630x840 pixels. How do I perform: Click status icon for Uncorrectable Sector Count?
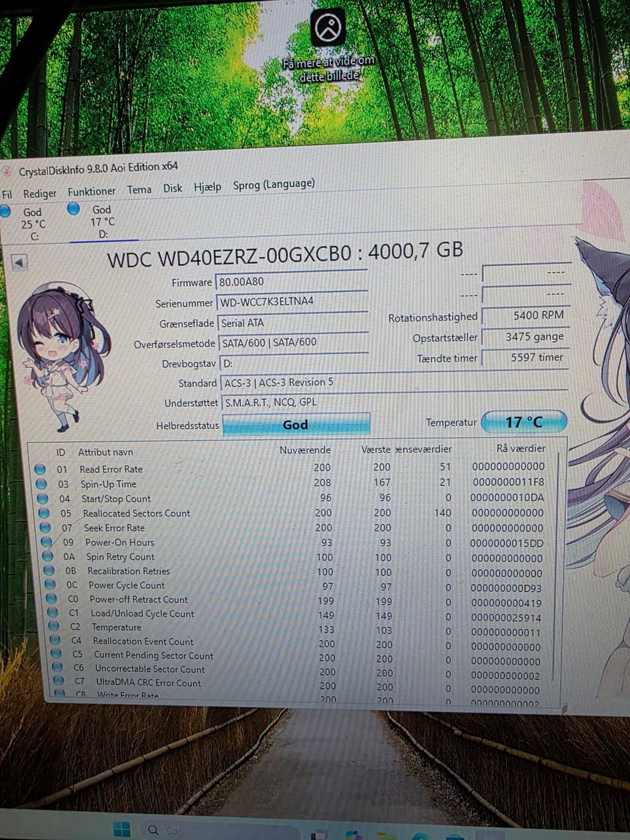pos(58,669)
